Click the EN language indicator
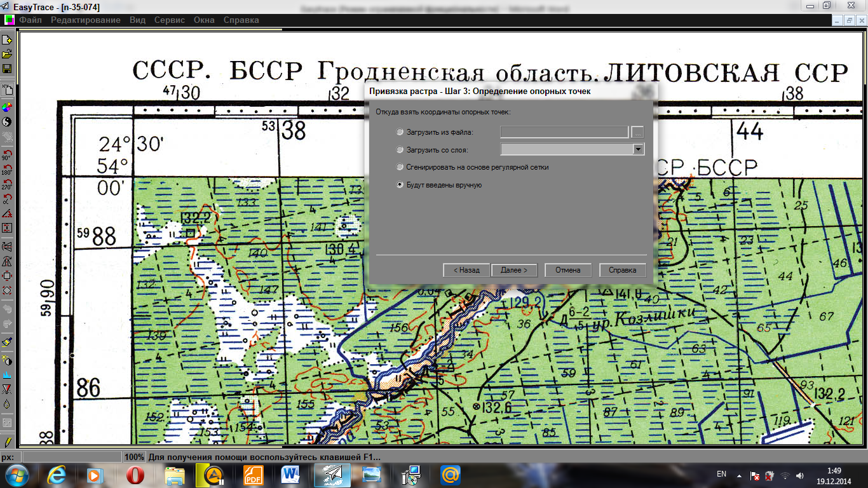The height and width of the screenshot is (488, 868). pyautogui.click(x=721, y=474)
